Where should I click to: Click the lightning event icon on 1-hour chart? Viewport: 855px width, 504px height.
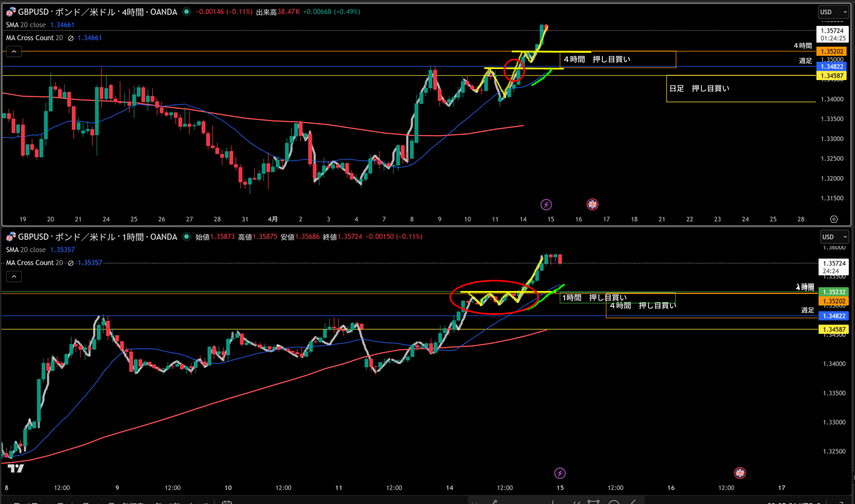pyautogui.click(x=560, y=473)
